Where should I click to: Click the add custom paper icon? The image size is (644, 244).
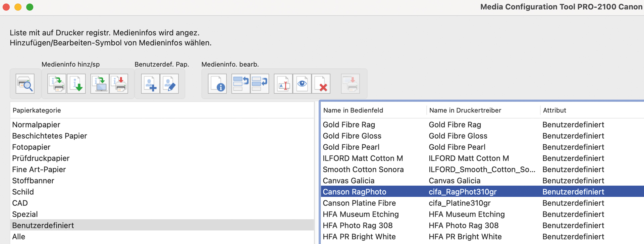[150, 84]
